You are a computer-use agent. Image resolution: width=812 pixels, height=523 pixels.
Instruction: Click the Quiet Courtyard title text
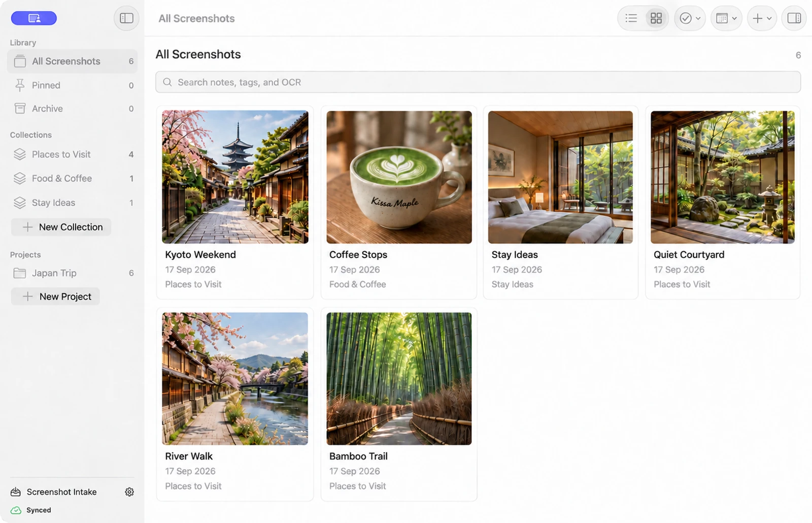point(689,255)
